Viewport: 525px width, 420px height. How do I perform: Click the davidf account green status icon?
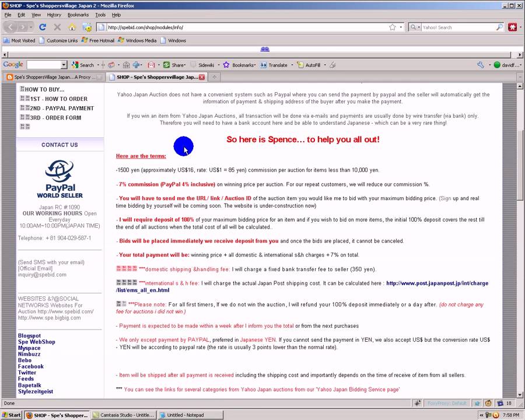(x=497, y=65)
